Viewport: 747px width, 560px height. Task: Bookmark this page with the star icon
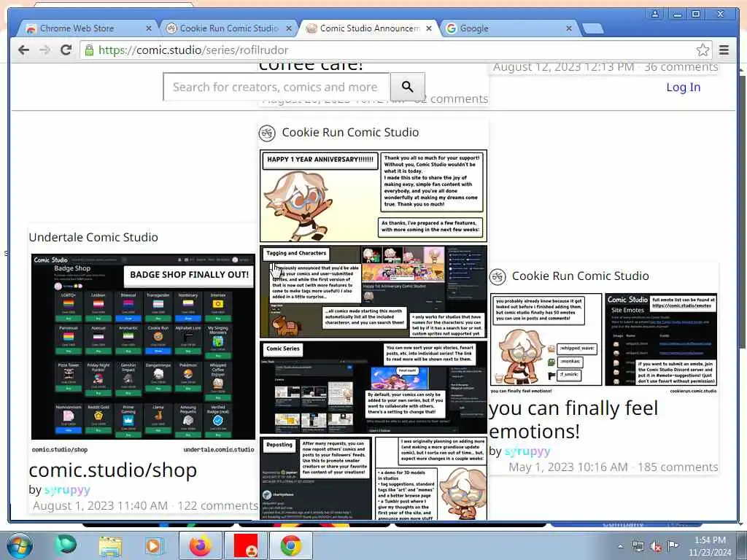(x=703, y=50)
